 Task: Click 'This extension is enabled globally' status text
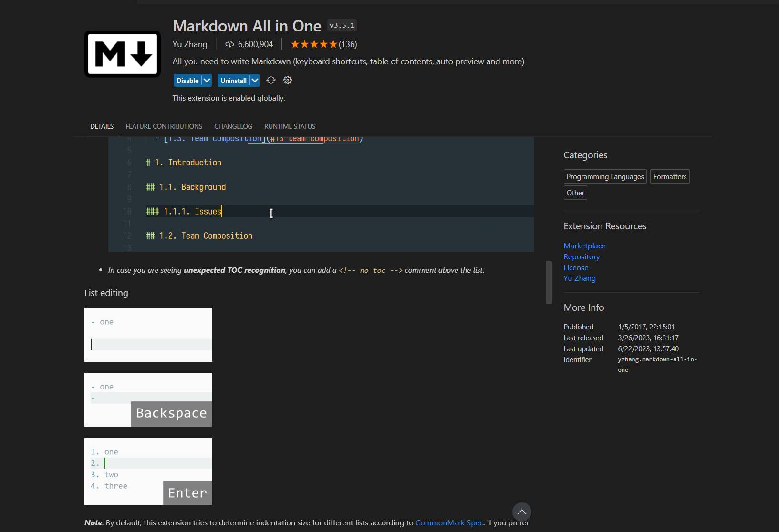pos(229,98)
